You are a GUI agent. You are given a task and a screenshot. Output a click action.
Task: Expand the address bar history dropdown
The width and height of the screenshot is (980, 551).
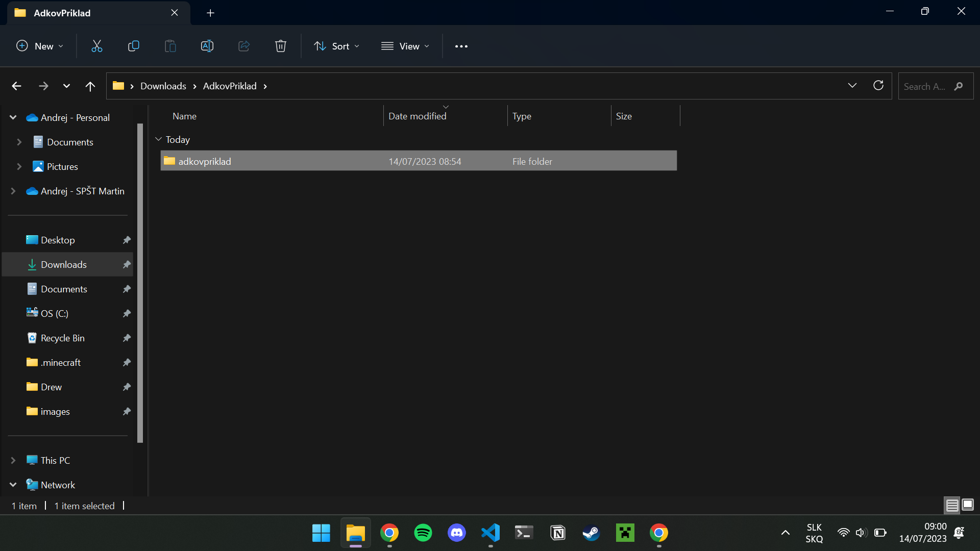[852, 86]
